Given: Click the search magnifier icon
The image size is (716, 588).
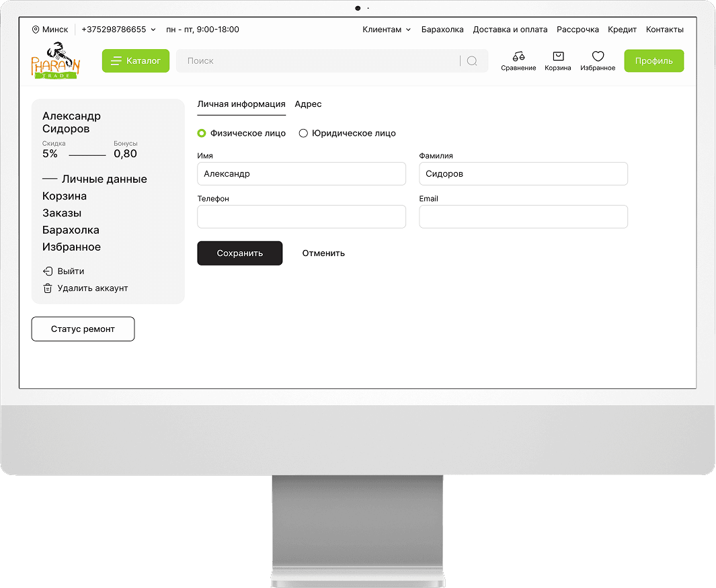Looking at the screenshot, I should 472,61.
